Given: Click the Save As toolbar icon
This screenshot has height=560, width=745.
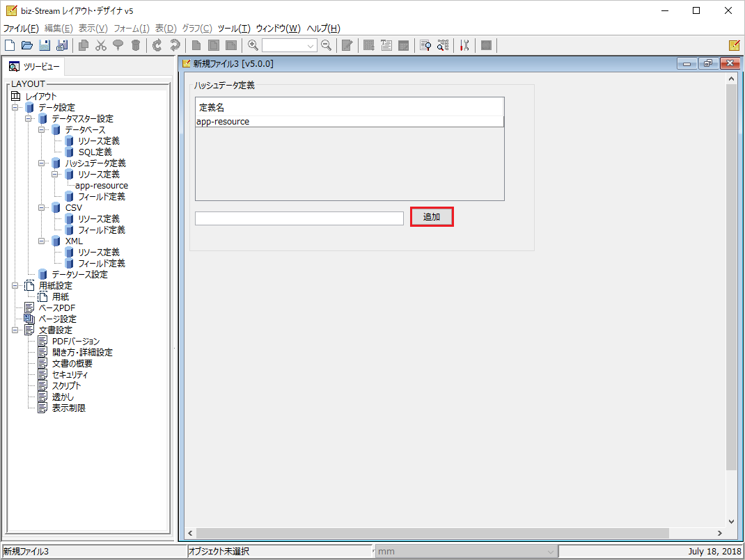Looking at the screenshot, I should 62,45.
